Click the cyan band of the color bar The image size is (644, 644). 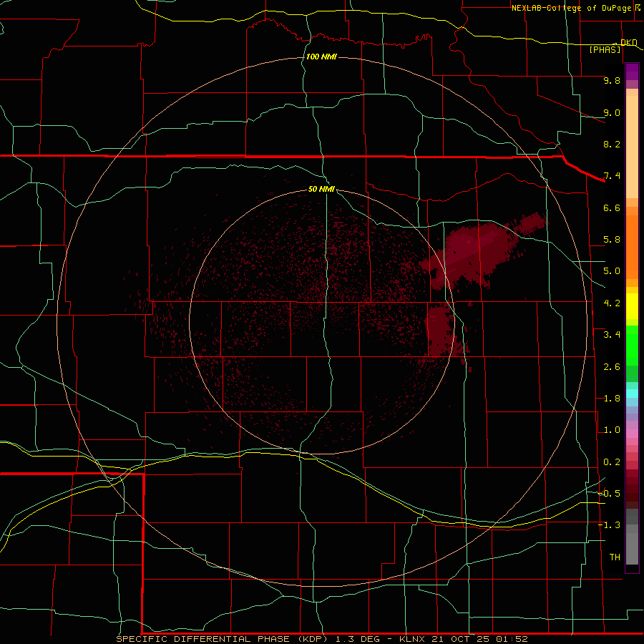[632, 394]
